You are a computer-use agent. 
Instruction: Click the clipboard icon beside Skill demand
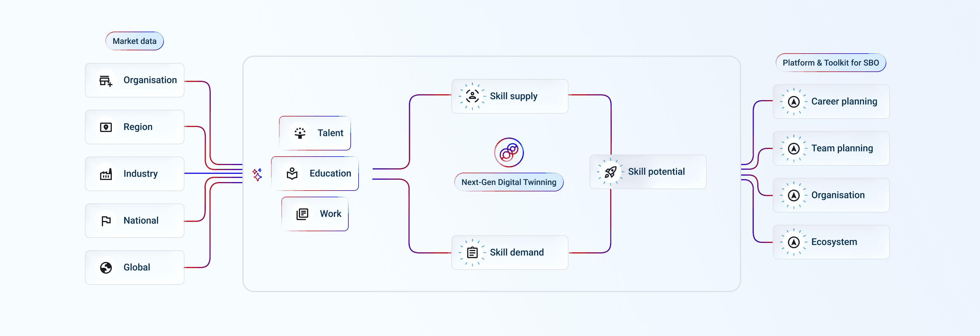tap(472, 252)
